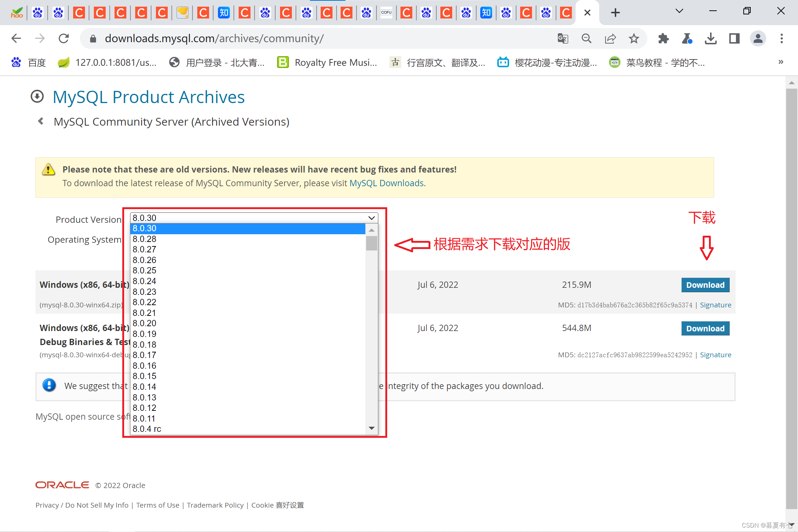Open the 百度 bookmark
The image size is (798, 532).
tap(28, 62)
